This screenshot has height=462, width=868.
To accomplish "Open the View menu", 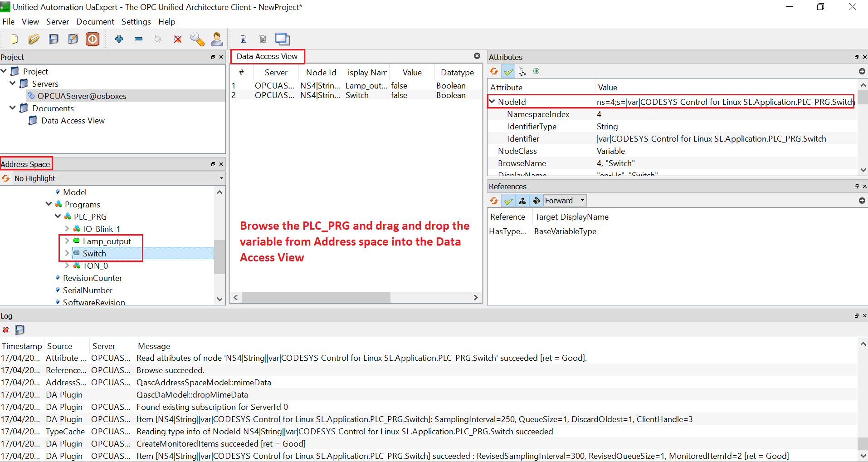I will 30,21.
